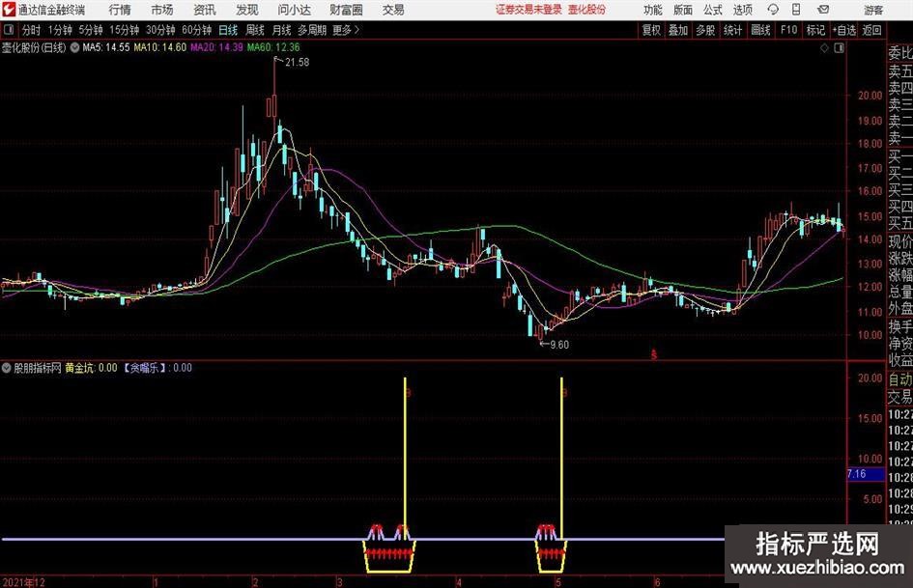The height and width of the screenshot is (588, 913).
Task: Open the 发现 menu
Action: 247,10
